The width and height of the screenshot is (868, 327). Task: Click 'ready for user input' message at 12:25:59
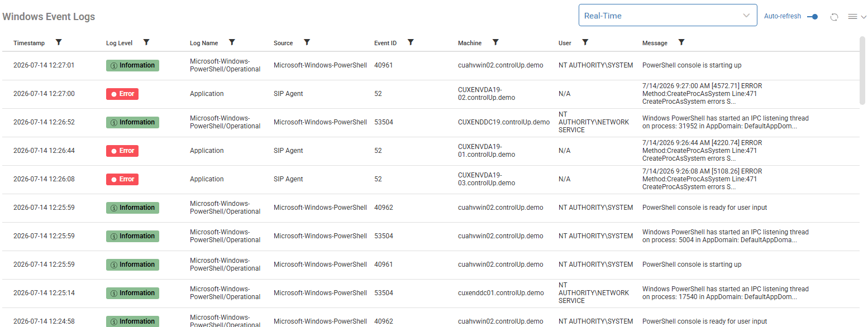point(705,208)
